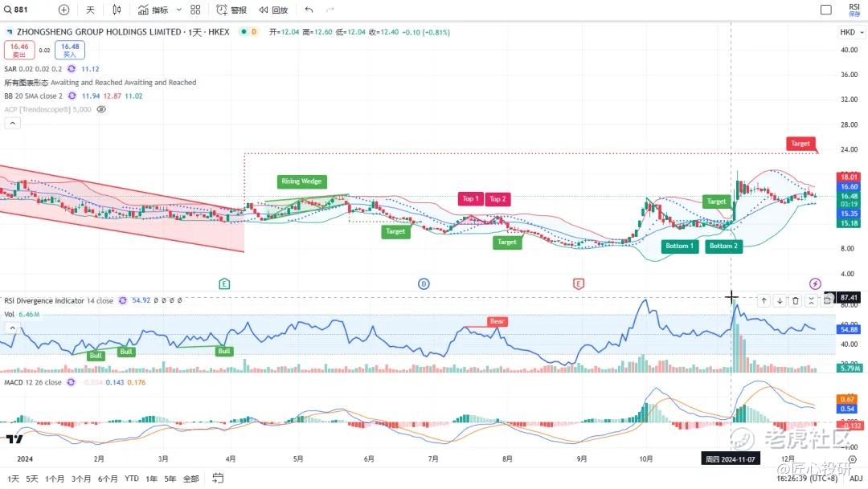This screenshot has height=489, width=868.
Task: Select the 1天 time range
Action: [x=14, y=479]
